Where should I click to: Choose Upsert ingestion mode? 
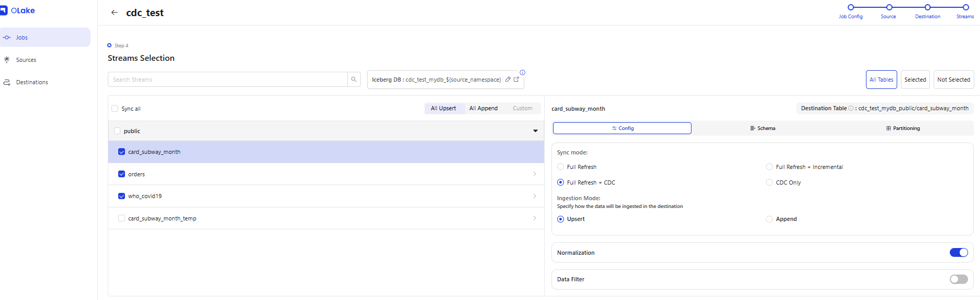(x=561, y=219)
